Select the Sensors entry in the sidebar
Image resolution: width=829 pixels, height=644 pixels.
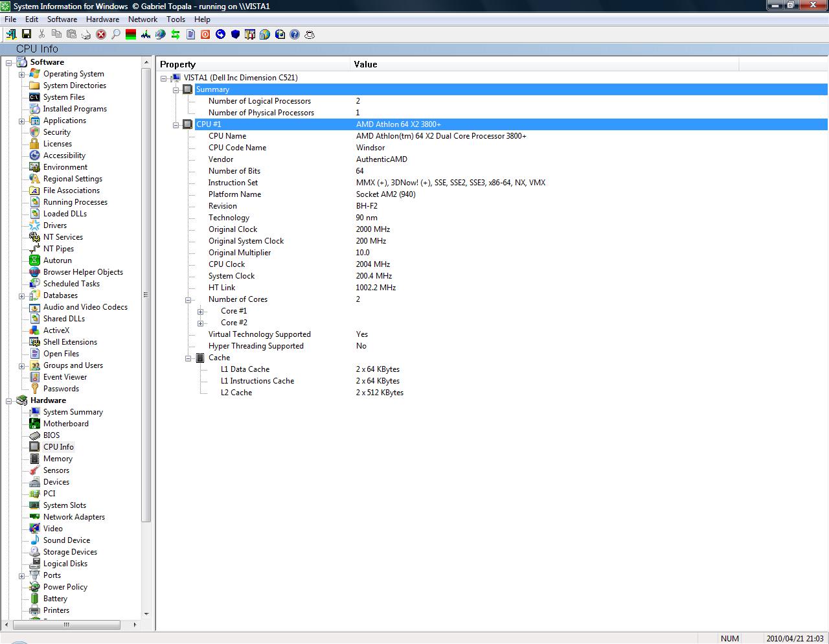(56, 470)
